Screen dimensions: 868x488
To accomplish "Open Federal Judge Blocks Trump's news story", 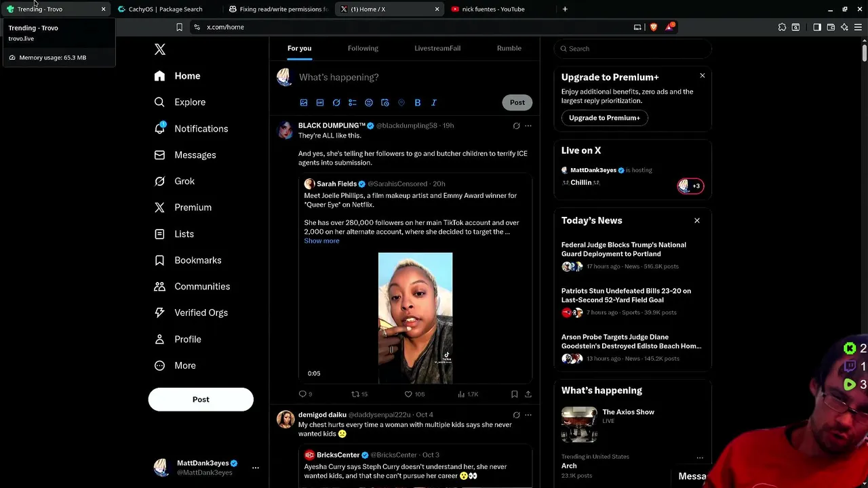I will 632,256.
